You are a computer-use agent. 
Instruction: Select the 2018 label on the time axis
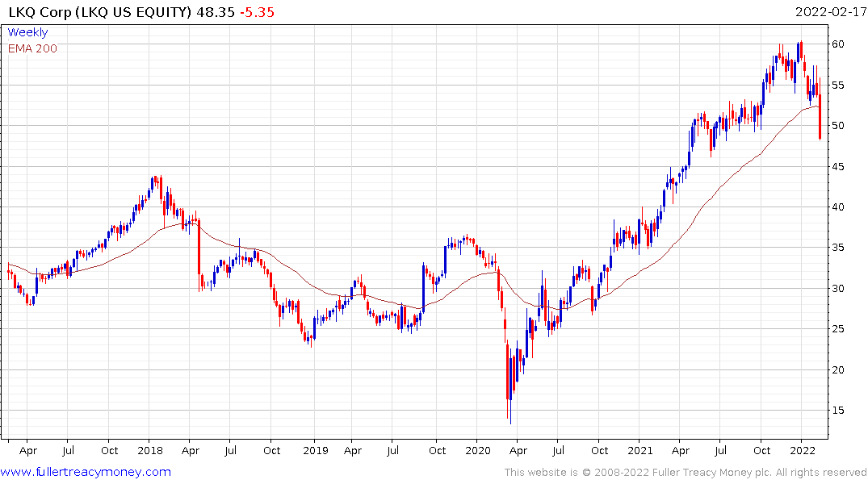[150, 450]
